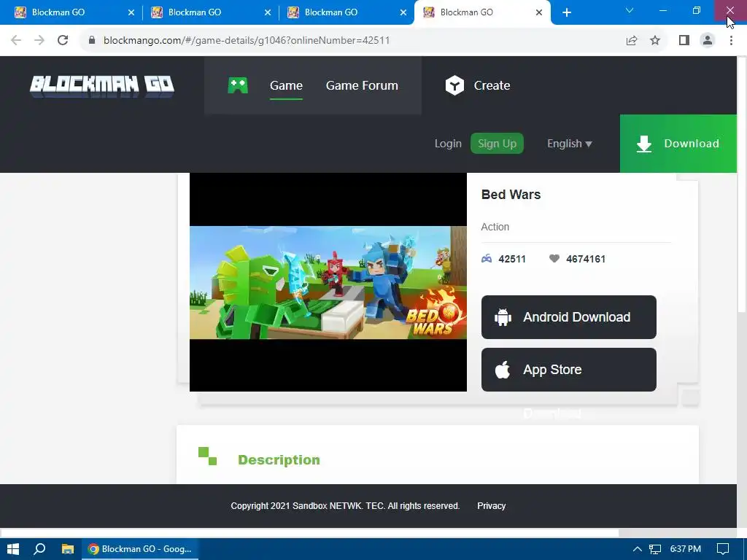This screenshot has height=560, width=747.
Task: Click the share page icon in address bar
Action: 632,40
